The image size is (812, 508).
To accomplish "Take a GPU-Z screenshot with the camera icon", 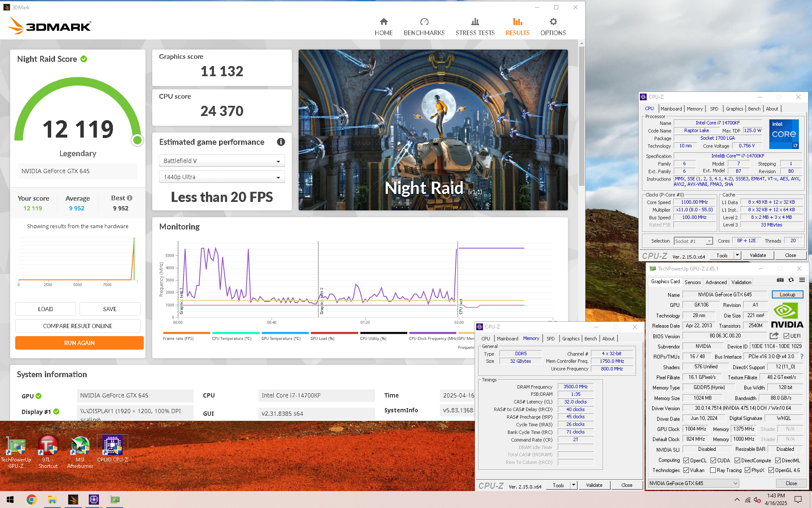I will (x=780, y=280).
